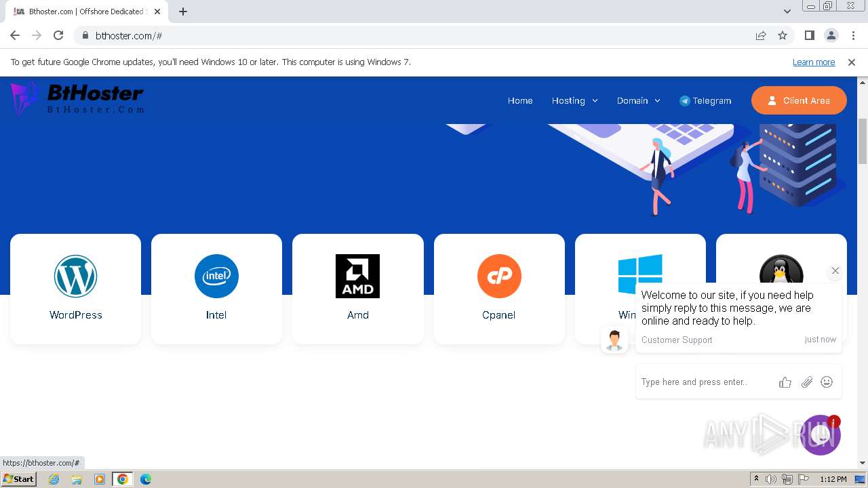868x488 pixels.
Task: Open the purple chat widget bubble
Action: click(x=821, y=435)
